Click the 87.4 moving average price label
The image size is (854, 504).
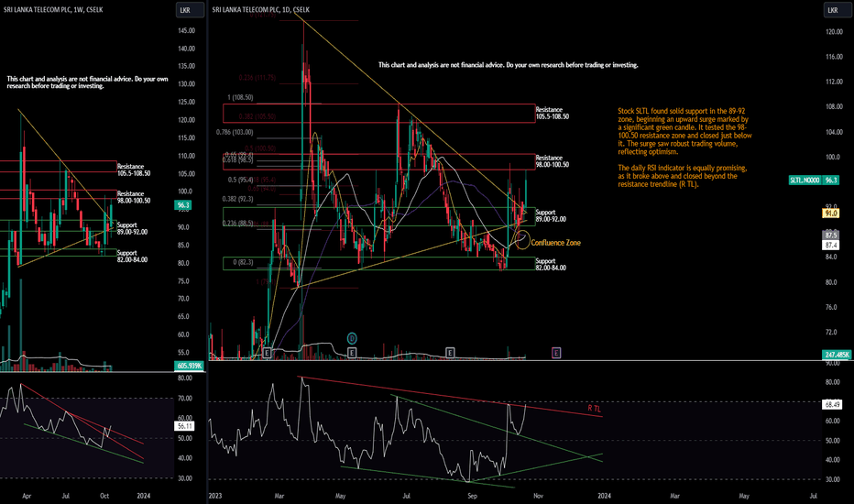click(830, 246)
